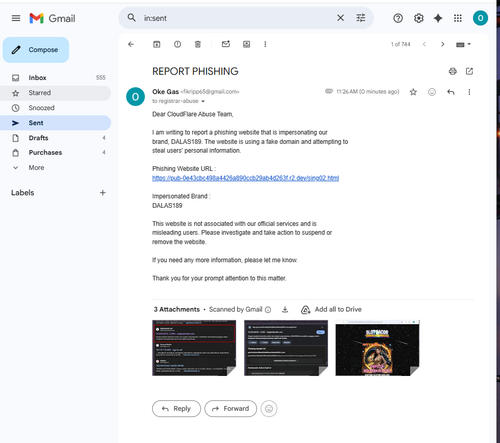Delete this email with trash icon
Screen dimensions: 500x443
pos(198,44)
